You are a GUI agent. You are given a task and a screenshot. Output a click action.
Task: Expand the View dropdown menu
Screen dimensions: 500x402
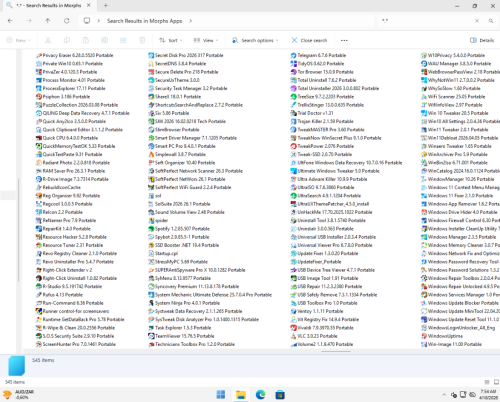[x=206, y=40]
